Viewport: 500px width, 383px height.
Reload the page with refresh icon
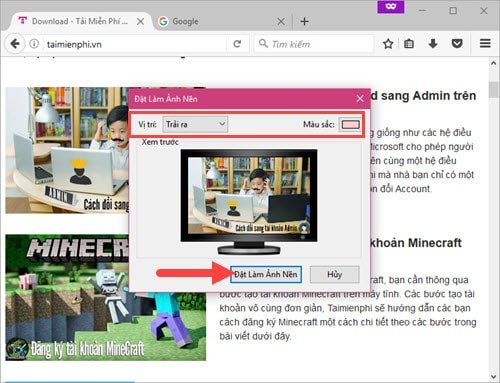237,44
